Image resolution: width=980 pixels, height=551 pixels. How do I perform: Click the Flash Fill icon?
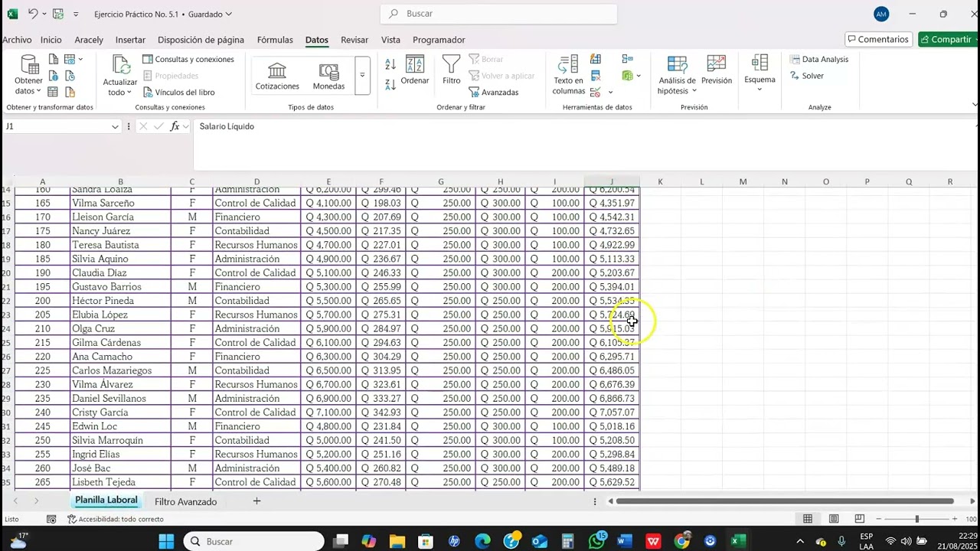pos(596,59)
